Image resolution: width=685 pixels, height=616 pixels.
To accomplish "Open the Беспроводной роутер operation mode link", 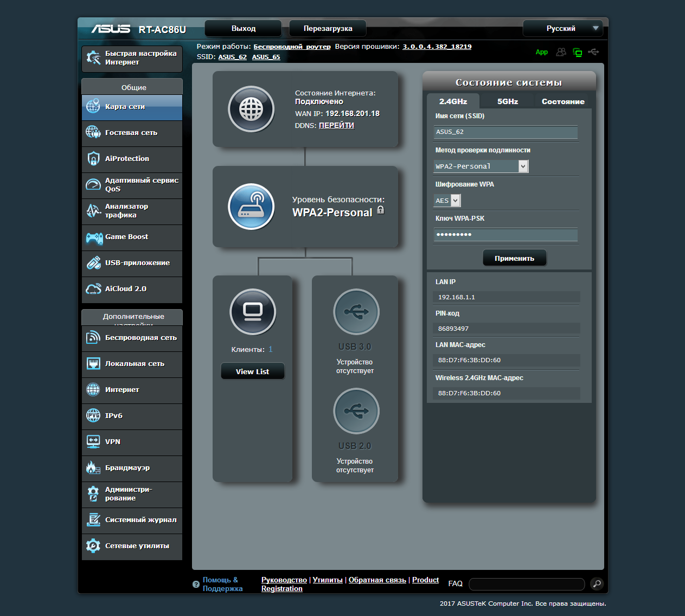I will pos(292,47).
